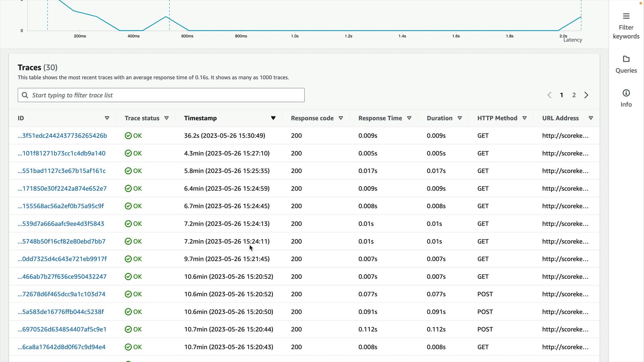Sort by Trace status column arrow
The width and height of the screenshot is (644, 362).
coord(166,118)
